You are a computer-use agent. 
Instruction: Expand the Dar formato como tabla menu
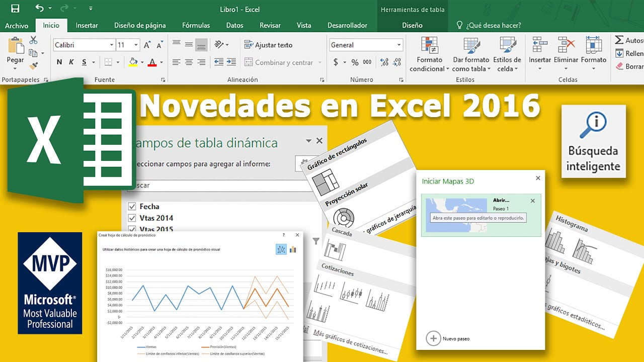click(x=471, y=55)
